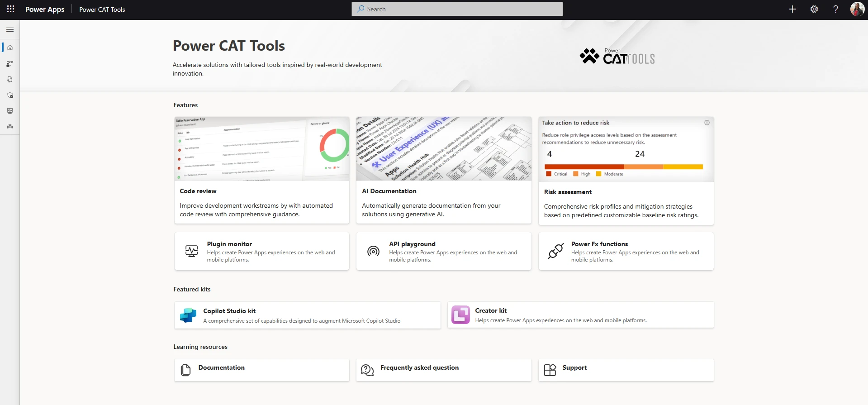Open API playground icon in left sidebar
This screenshot has width=868, height=405.
coord(10,127)
